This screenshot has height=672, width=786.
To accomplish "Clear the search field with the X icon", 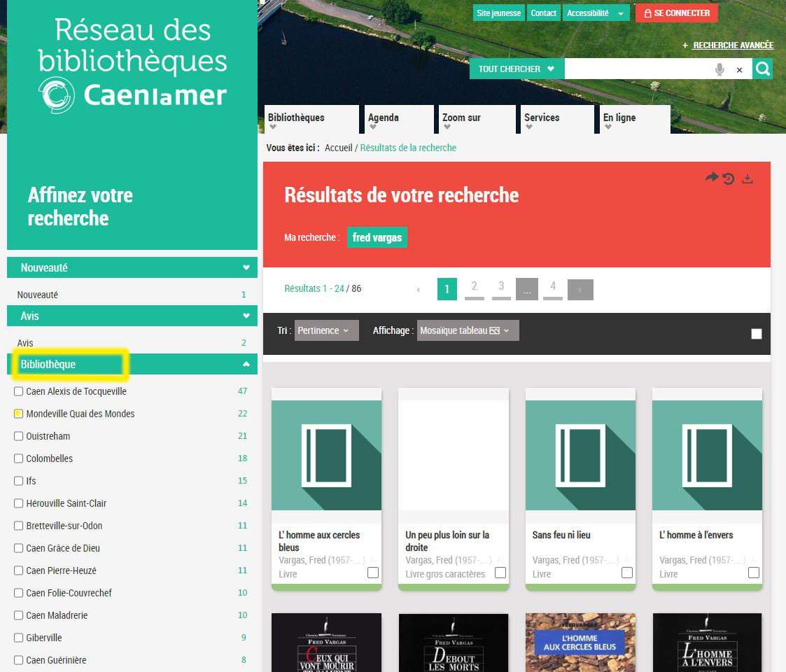I will (739, 69).
